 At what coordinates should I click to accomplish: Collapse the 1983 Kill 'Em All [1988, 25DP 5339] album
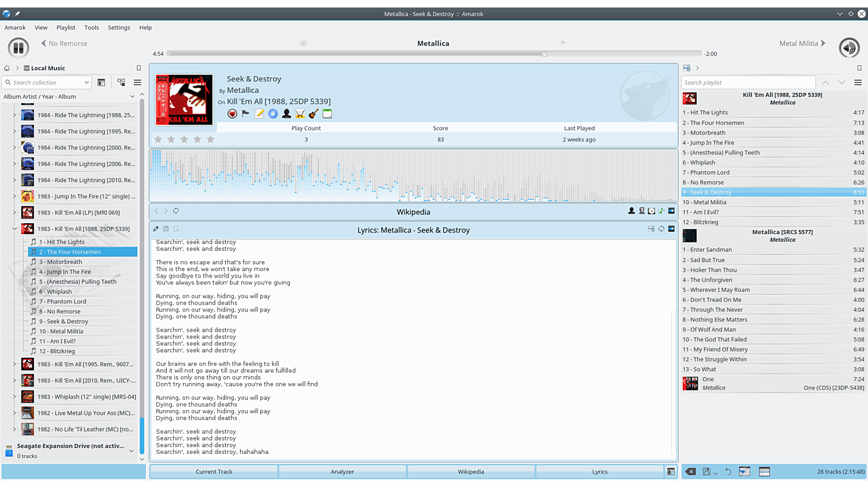14,229
